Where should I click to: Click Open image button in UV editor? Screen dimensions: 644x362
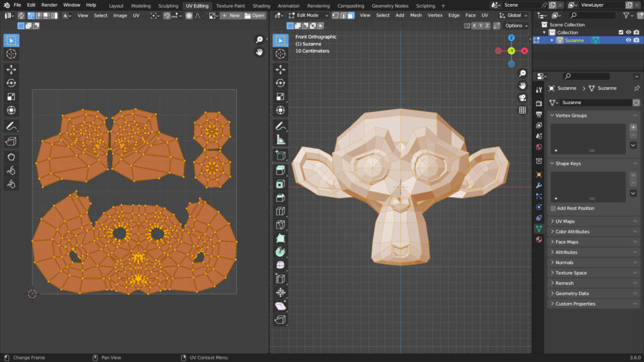(254, 15)
